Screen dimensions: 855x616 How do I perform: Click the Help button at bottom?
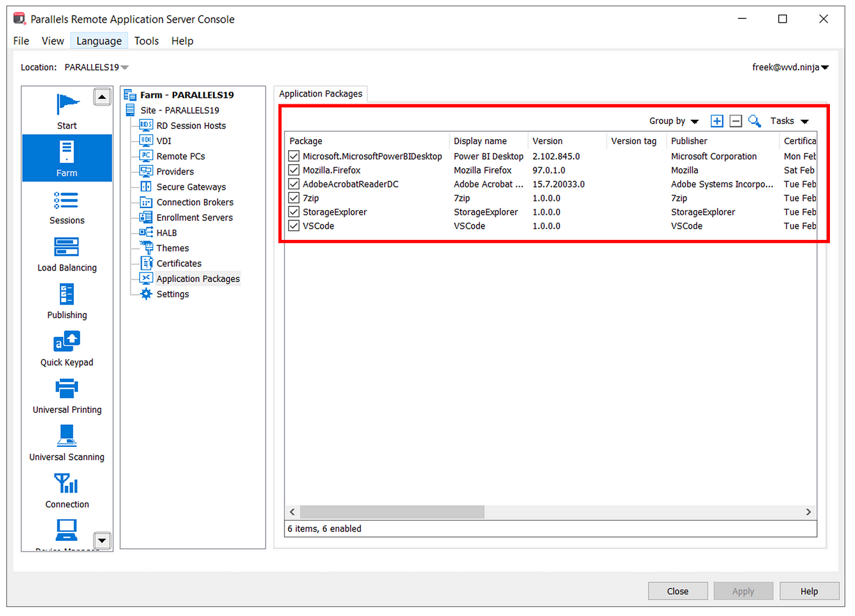809,591
